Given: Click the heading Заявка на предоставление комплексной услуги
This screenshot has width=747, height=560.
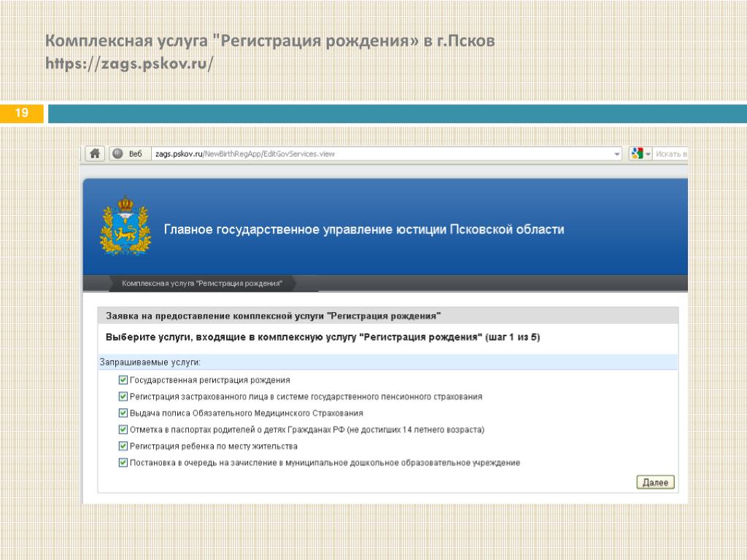Looking at the screenshot, I should click(273, 316).
